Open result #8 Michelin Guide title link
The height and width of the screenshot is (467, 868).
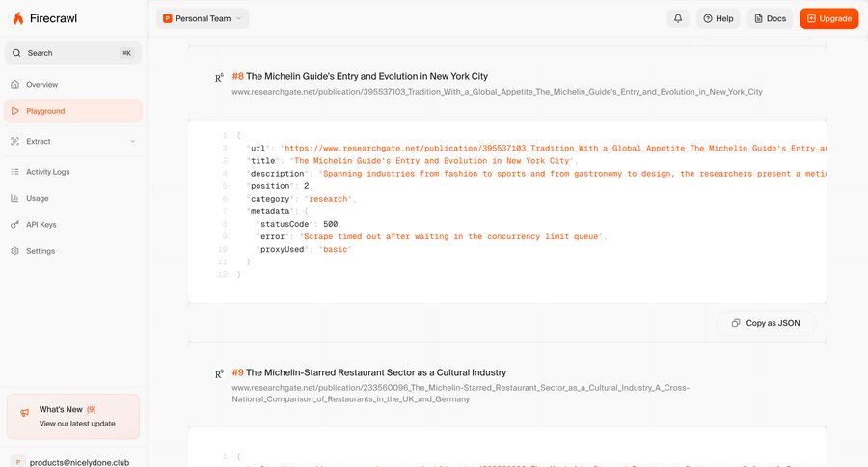366,76
